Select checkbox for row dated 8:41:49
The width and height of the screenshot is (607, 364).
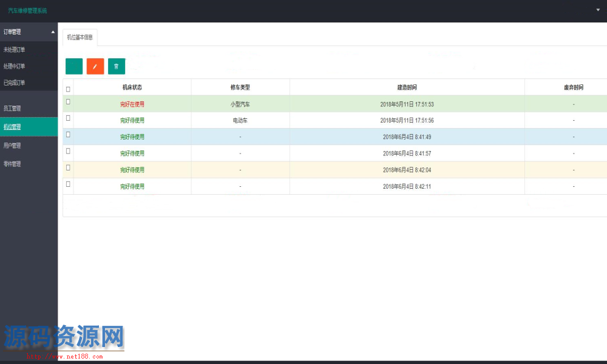68,134
